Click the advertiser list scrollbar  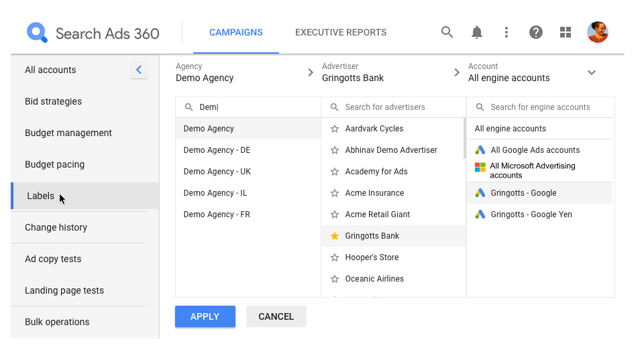point(464,138)
